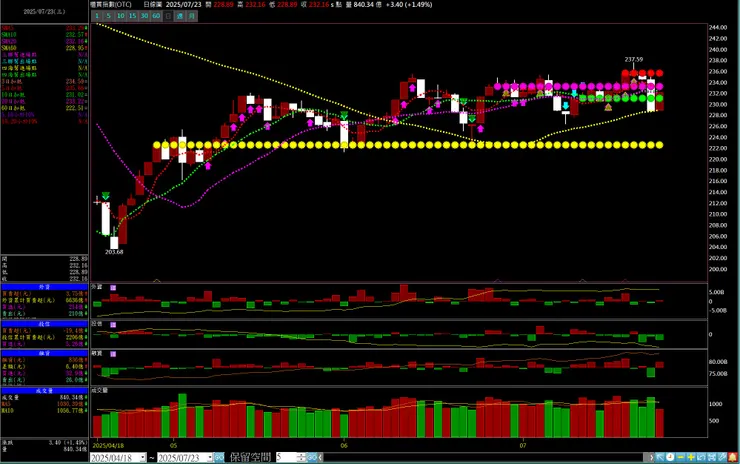Click the 2025/07/23 date box top-left
740x464 pixels.
click(44, 11)
